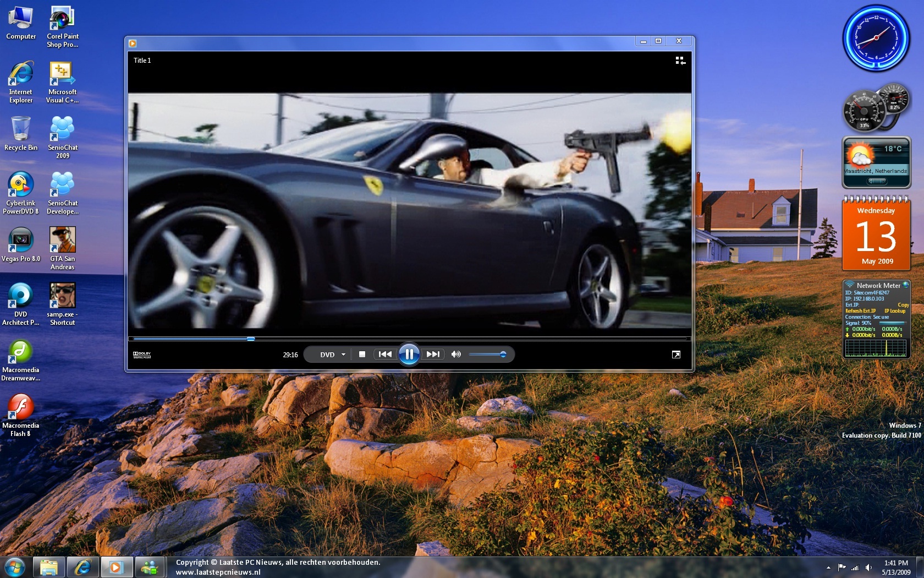This screenshot has height=578, width=924.
Task: Launch SenioChat 2009 shortcut
Action: click(x=62, y=138)
